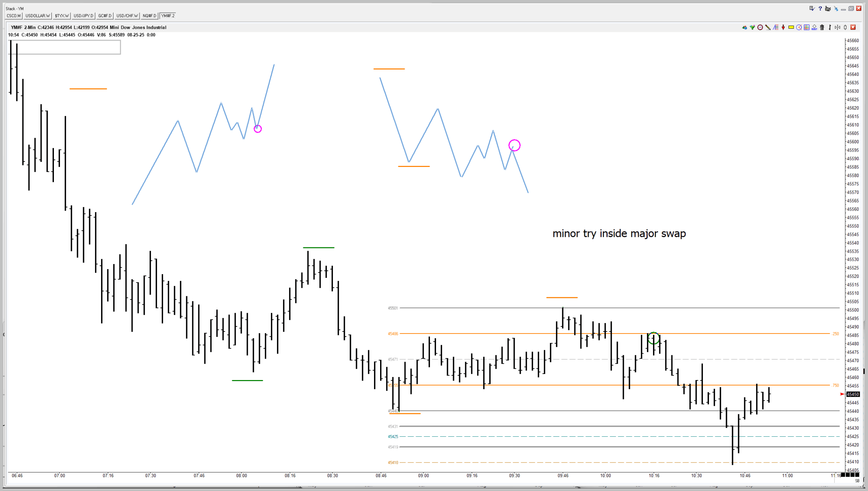Click the help question mark icon
Screen dimensions: 868x491
pos(820,8)
